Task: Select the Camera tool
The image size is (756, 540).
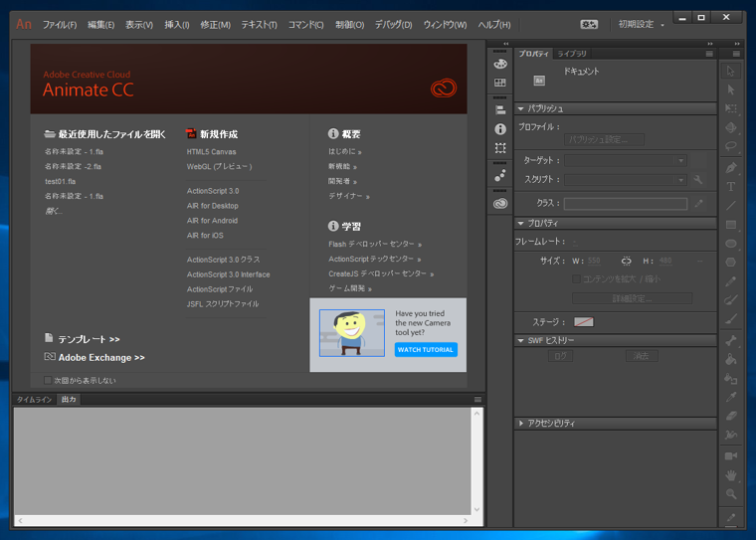Action: point(731,455)
